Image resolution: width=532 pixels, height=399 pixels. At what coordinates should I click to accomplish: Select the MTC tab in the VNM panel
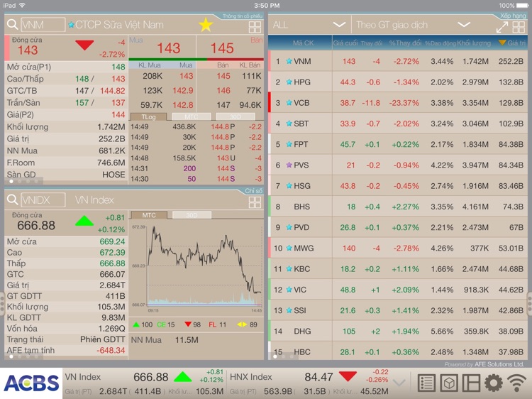[192, 117]
